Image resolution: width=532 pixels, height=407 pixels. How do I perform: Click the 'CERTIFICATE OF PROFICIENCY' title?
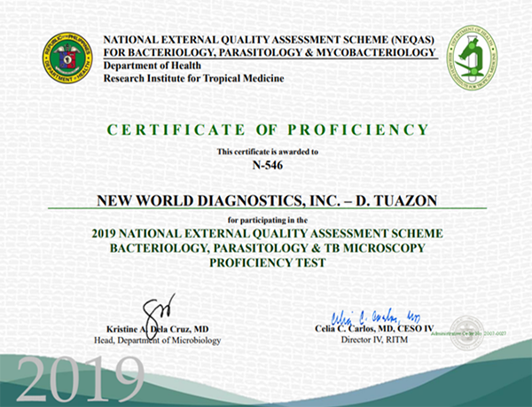coord(268,129)
